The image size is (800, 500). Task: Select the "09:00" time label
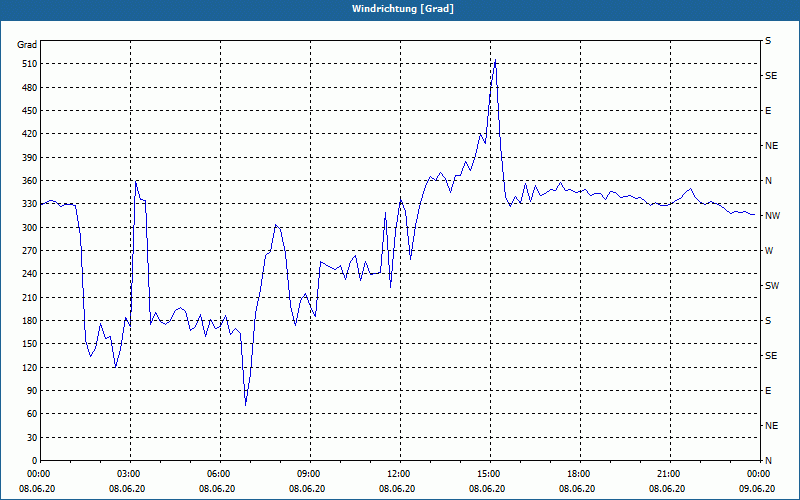click(x=310, y=473)
